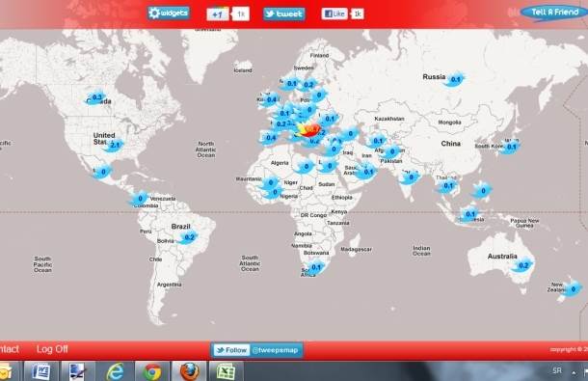The width and height of the screenshot is (588, 381).
Task: Click the 0.2 bird marker on Australia
Action: coord(522,265)
